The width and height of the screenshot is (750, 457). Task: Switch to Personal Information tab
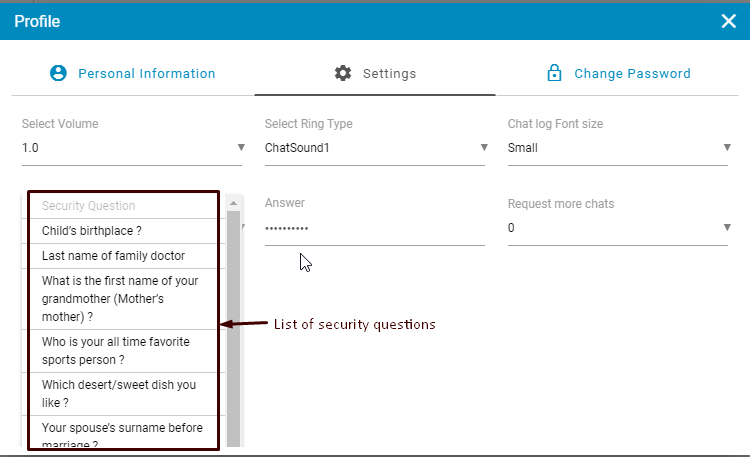[146, 73]
